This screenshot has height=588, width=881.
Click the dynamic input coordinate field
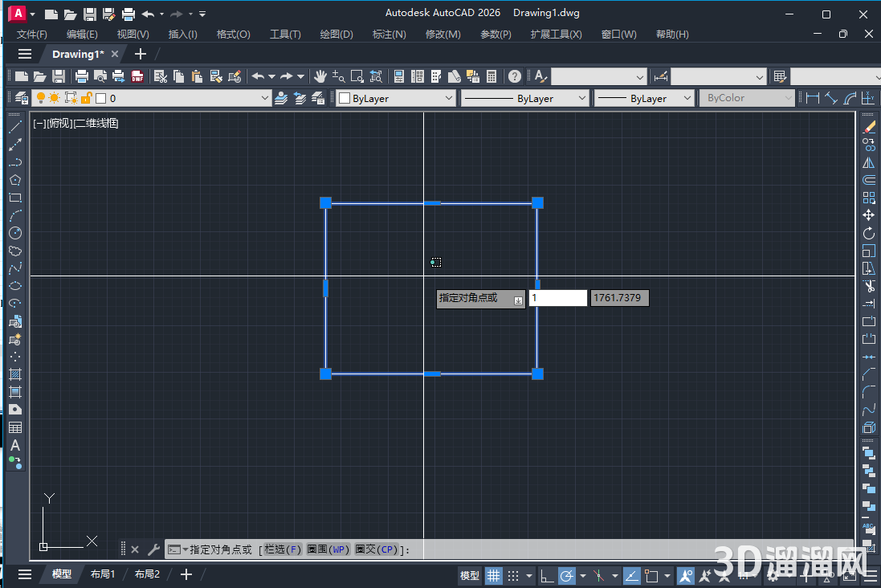(558, 298)
